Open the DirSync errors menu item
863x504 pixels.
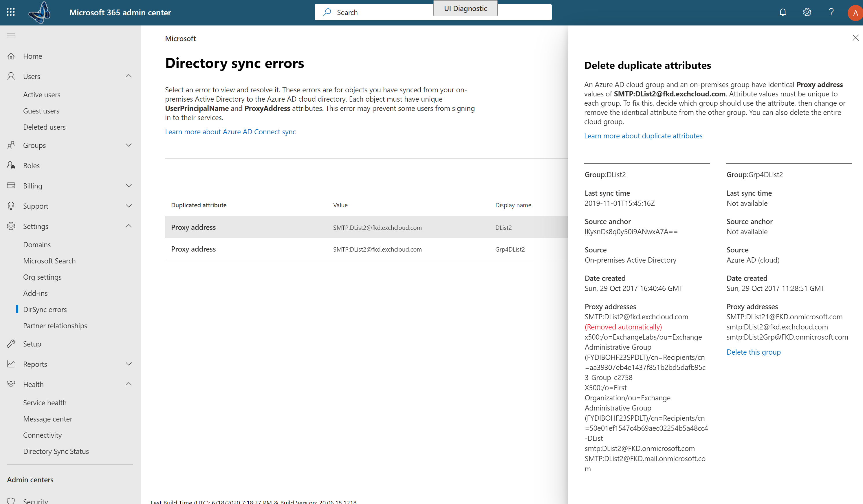(x=45, y=309)
